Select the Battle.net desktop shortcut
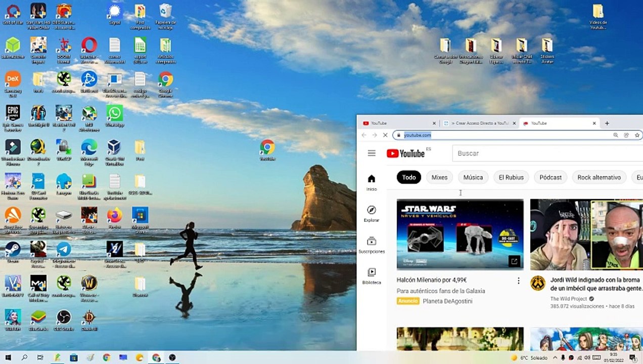Image resolution: width=643 pixels, height=364 pixels. [x=89, y=82]
